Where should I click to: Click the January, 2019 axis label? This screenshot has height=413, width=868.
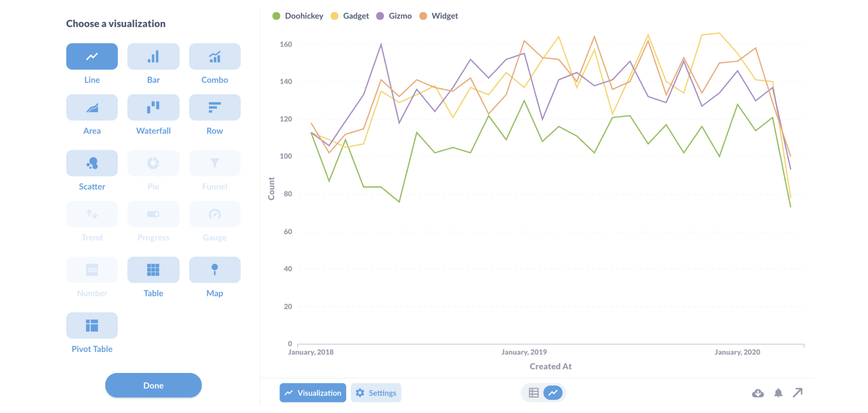pos(524,352)
